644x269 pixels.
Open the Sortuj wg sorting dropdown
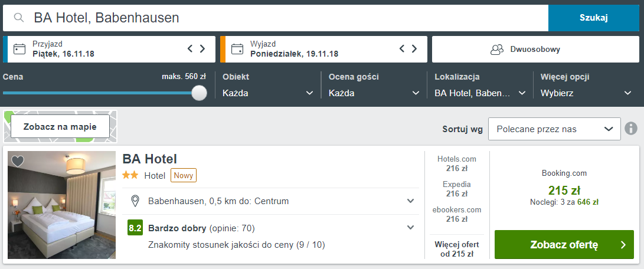tap(554, 129)
